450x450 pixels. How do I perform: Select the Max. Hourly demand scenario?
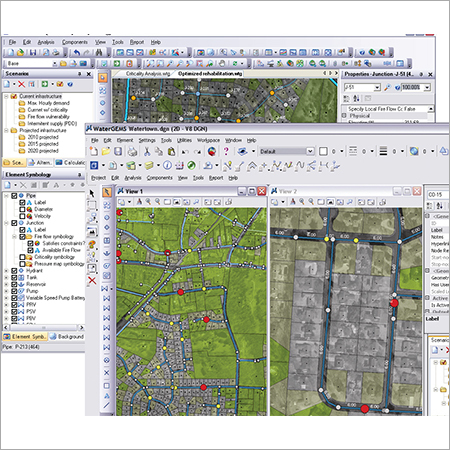point(48,103)
